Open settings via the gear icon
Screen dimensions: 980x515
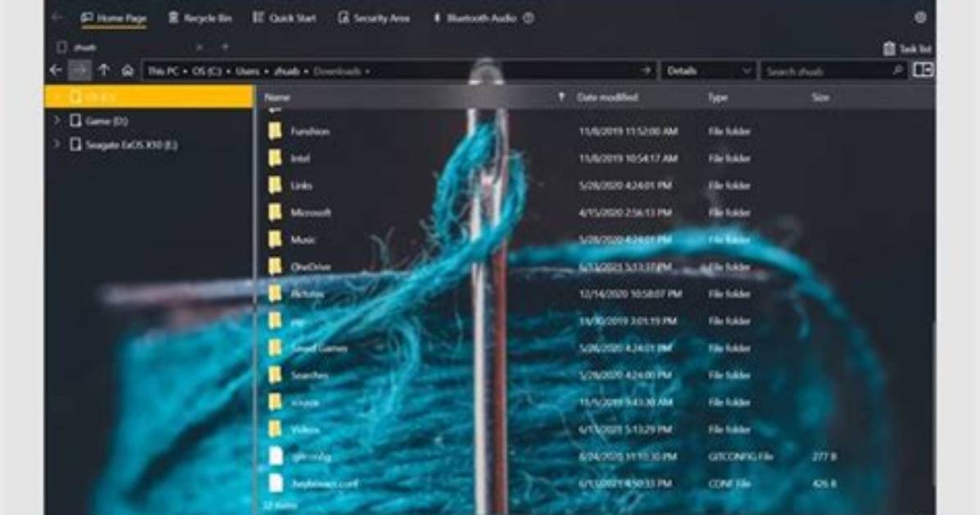click(x=920, y=17)
